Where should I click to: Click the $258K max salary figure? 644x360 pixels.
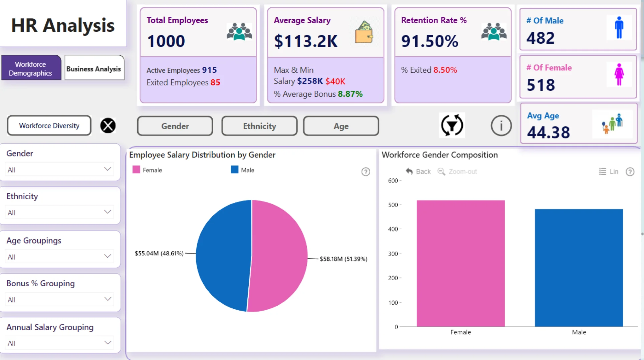310,81
